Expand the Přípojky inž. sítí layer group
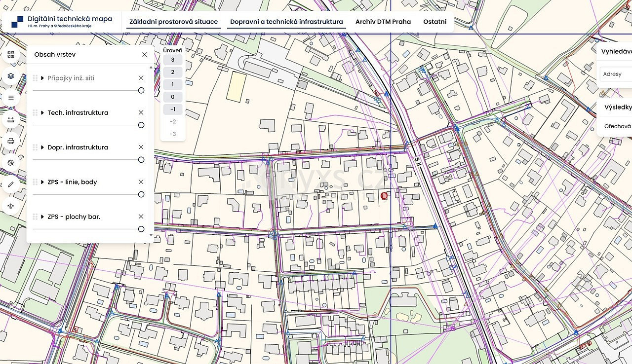632x364 pixels. 43,78
